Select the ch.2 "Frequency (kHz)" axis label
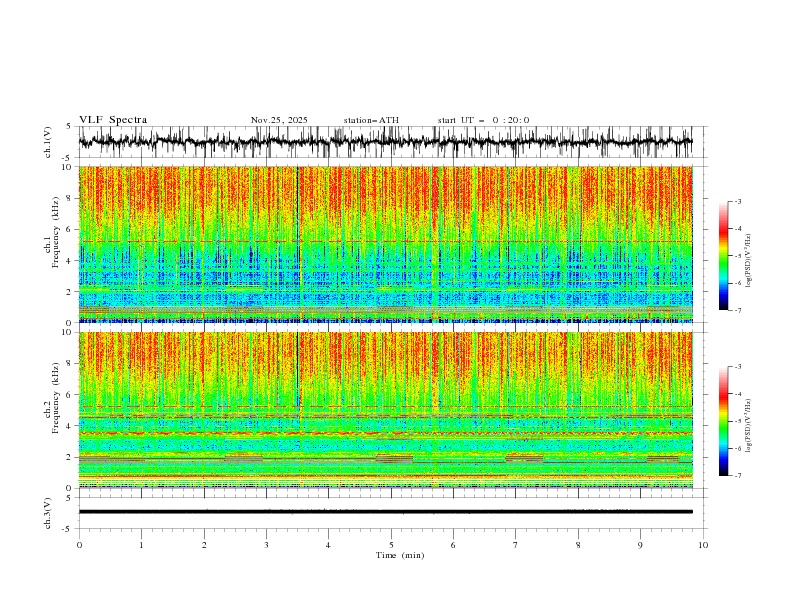 tap(56, 398)
